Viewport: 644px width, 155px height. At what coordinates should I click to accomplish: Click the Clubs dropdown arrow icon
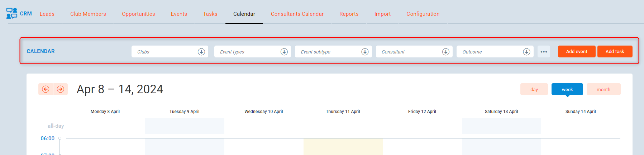[201, 52]
